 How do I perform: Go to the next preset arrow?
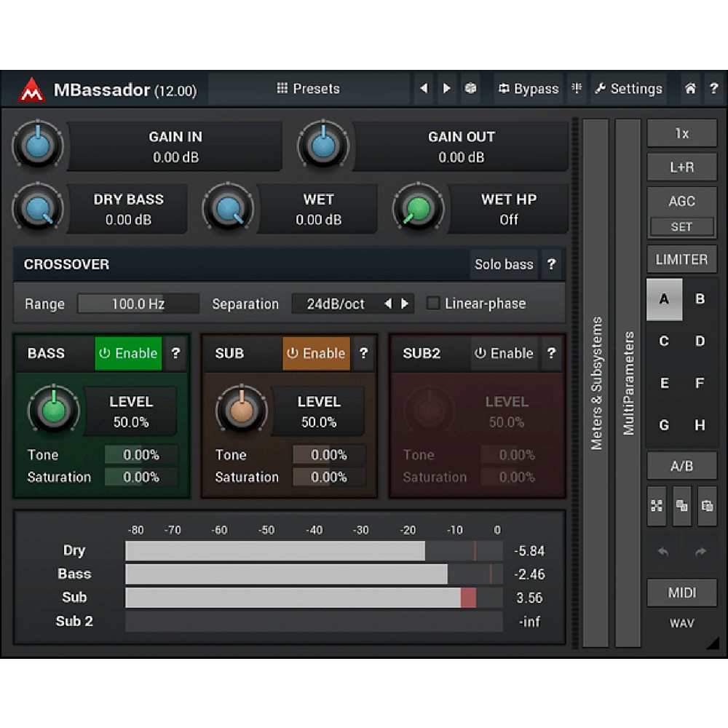[x=447, y=89]
